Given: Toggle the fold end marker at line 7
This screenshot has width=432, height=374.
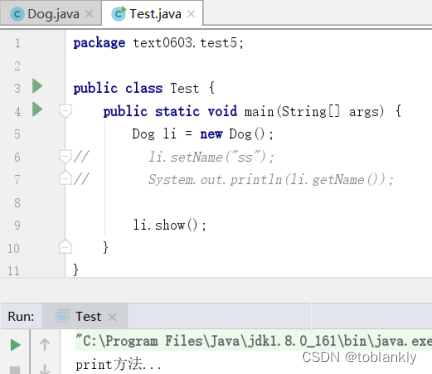Looking at the screenshot, I should pyautogui.click(x=65, y=178).
